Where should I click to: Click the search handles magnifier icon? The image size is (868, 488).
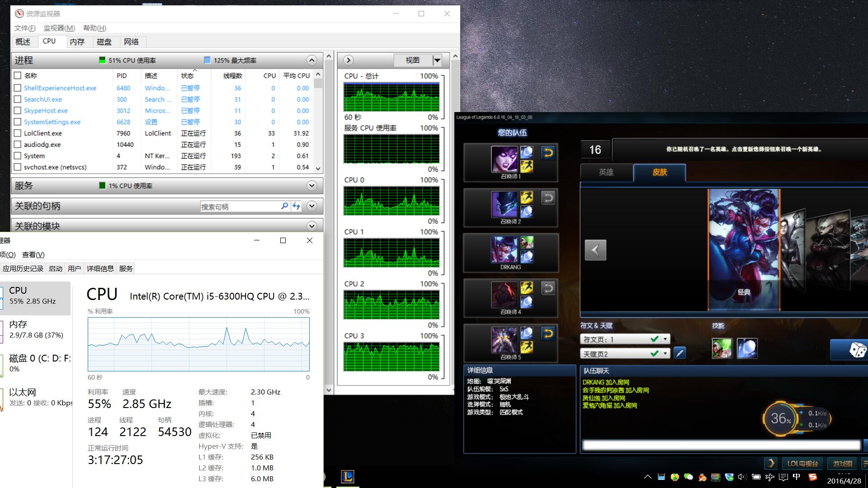point(284,206)
